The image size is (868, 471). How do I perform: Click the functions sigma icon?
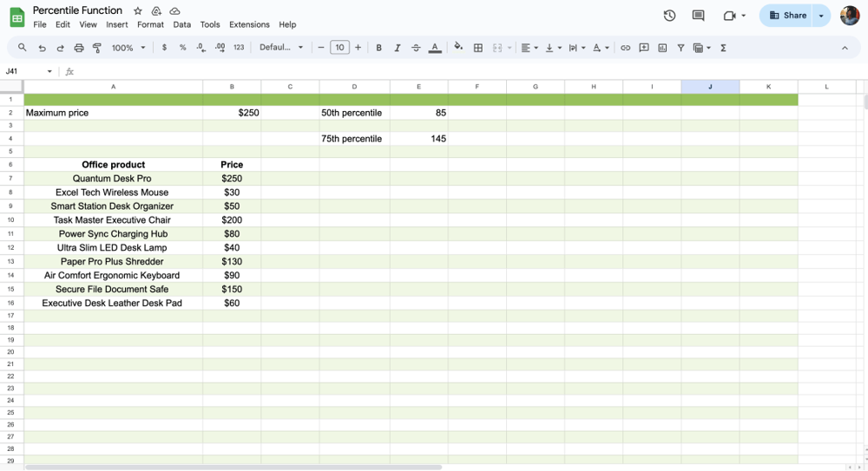[x=723, y=48]
